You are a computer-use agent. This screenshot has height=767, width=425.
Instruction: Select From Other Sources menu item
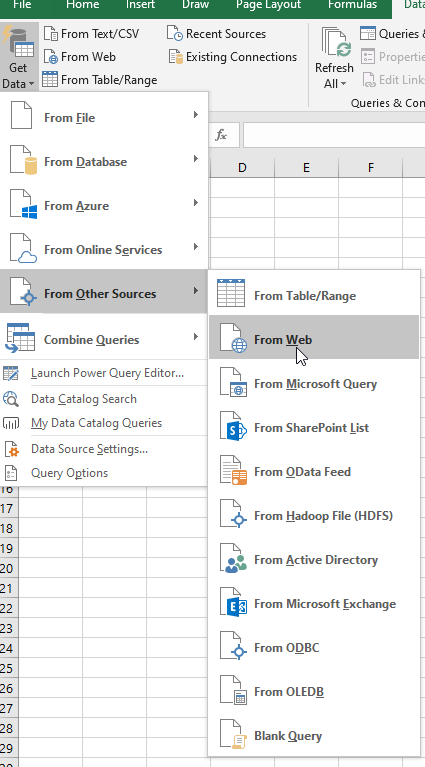[x=104, y=291]
